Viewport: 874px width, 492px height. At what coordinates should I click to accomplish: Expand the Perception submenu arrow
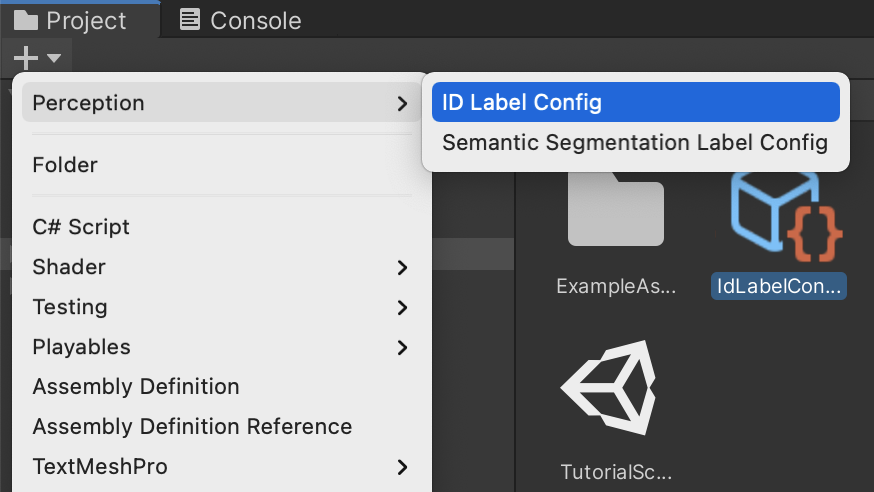[x=402, y=103]
